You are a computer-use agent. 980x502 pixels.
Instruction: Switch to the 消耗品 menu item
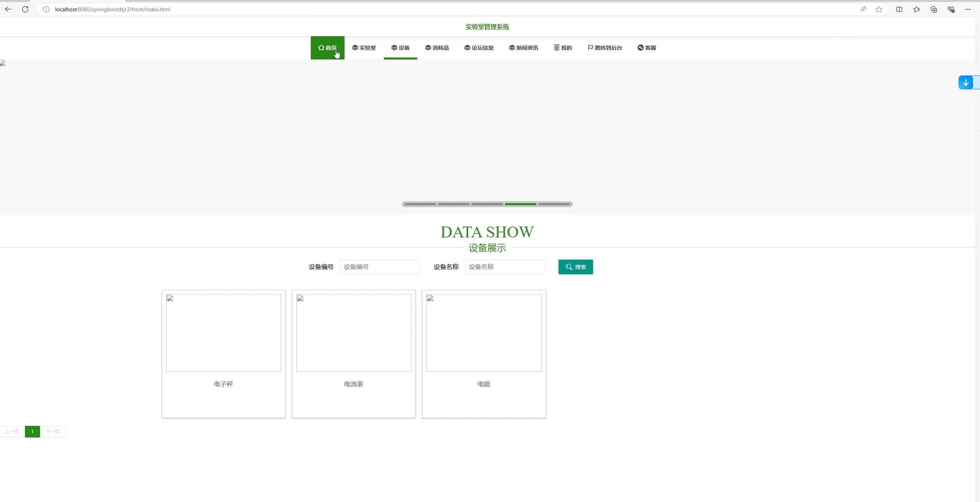point(437,48)
